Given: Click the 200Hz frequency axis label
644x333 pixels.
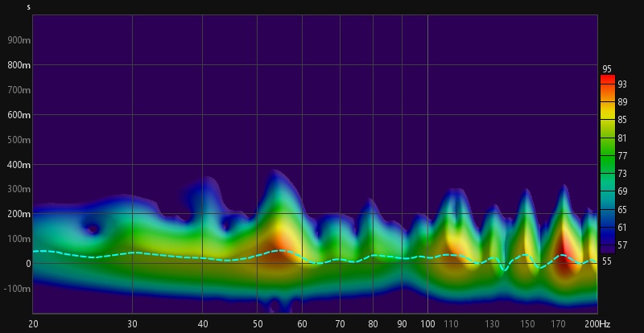Looking at the screenshot, I should coord(598,324).
